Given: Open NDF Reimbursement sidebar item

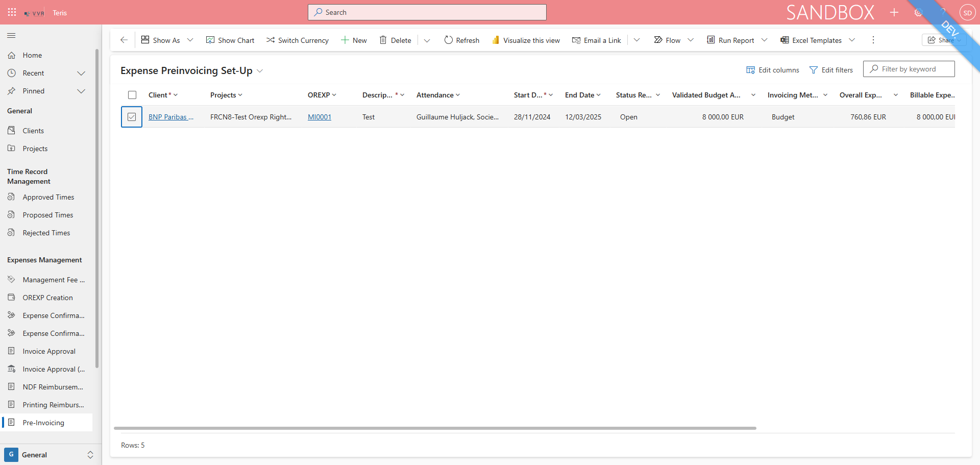Looking at the screenshot, I should click(46, 387).
